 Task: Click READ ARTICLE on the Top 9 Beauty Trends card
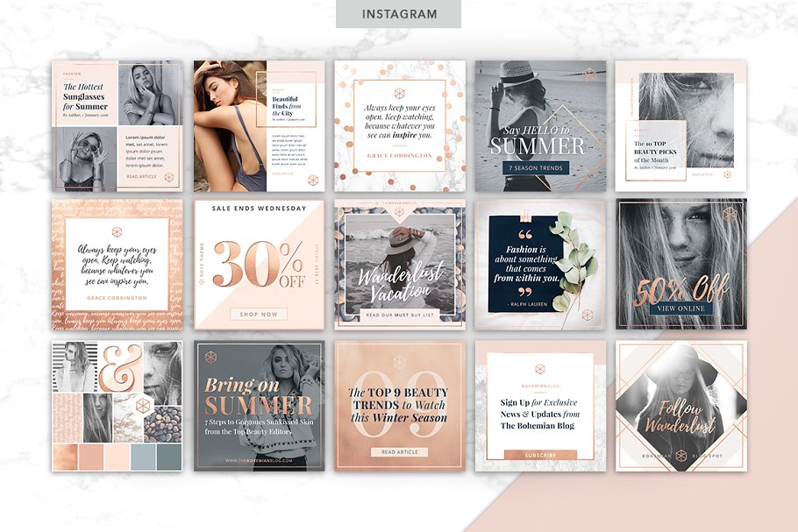coord(399,452)
